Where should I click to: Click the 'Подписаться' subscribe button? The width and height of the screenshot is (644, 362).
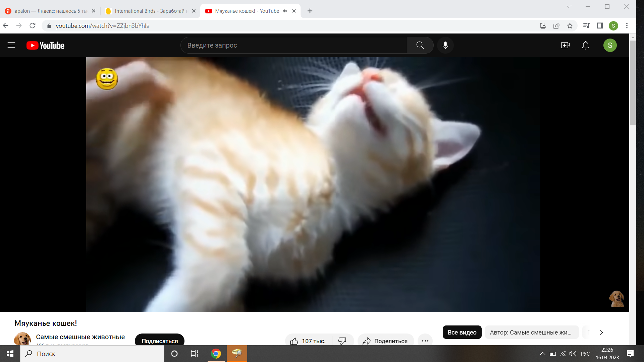point(160,341)
